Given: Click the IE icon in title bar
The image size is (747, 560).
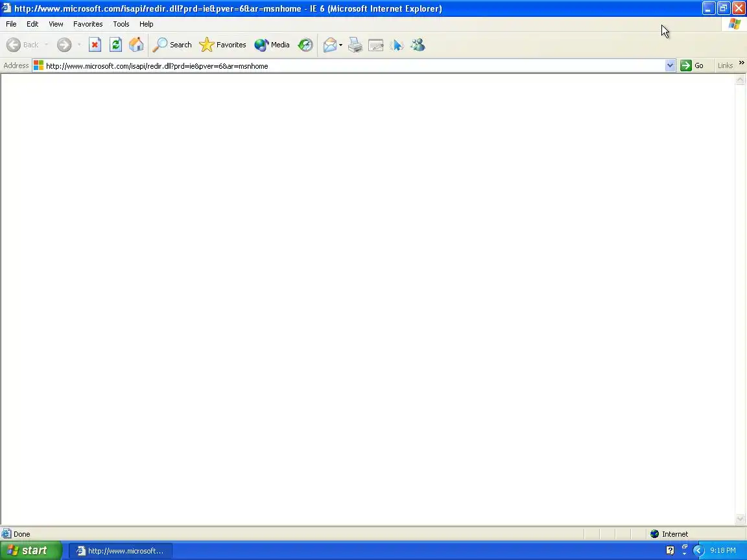Looking at the screenshot, I should tap(6, 8).
